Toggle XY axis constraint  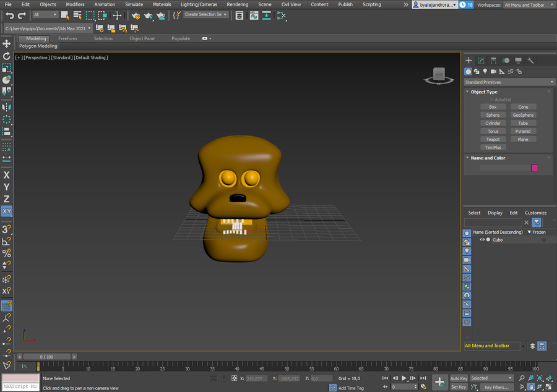tap(7, 211)
